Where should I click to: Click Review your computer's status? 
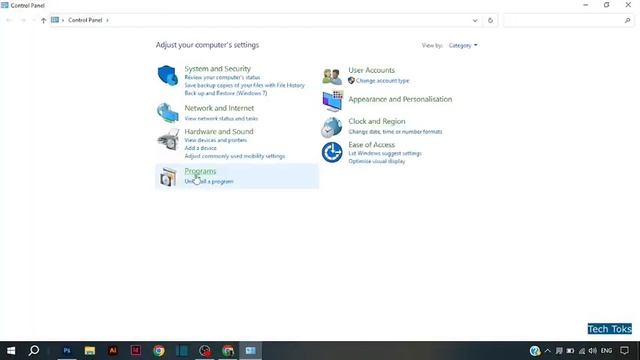(x=222, y=77)
